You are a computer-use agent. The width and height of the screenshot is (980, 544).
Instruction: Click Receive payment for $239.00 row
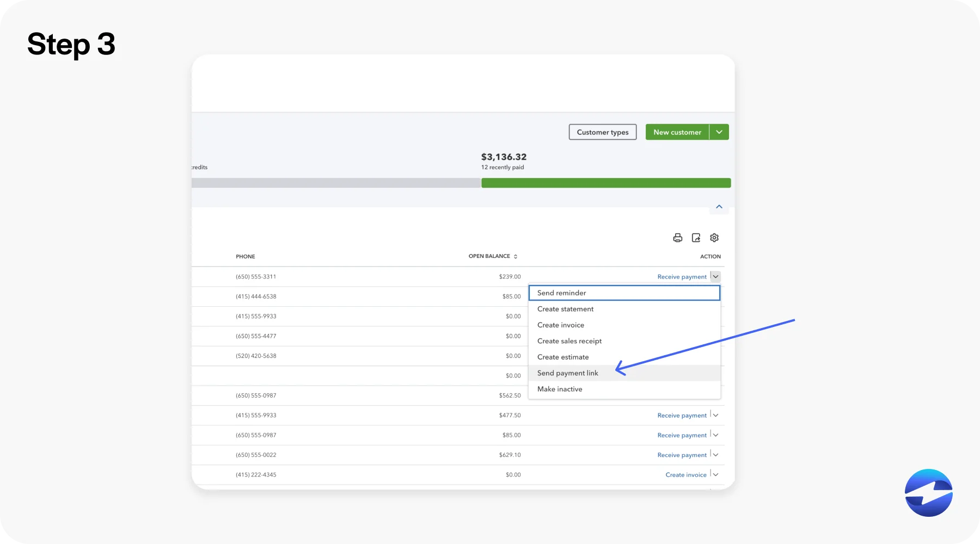[x=682, y=277]
